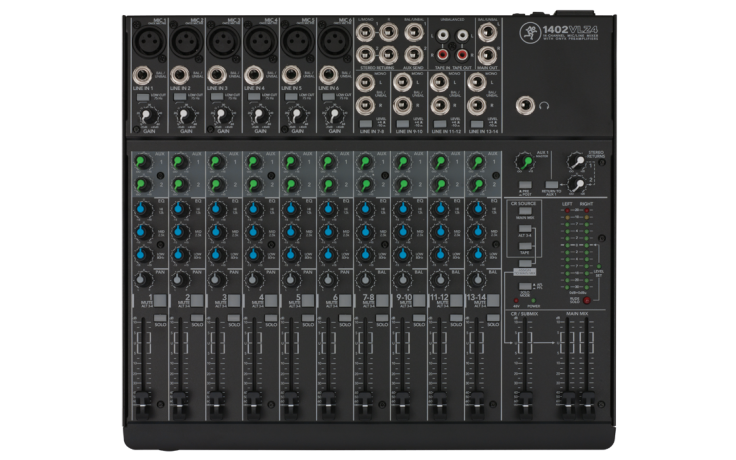The image size is (736, 460).
Task: Click the white TAPE IN left RCA jack
Action: (442, 34)
